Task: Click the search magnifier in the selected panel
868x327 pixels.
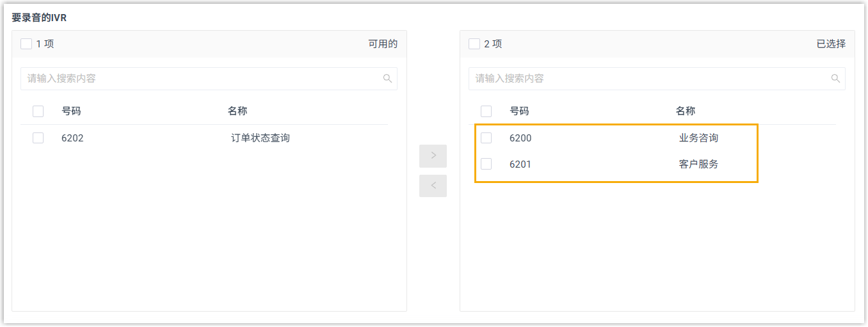Action: [835, 79]
